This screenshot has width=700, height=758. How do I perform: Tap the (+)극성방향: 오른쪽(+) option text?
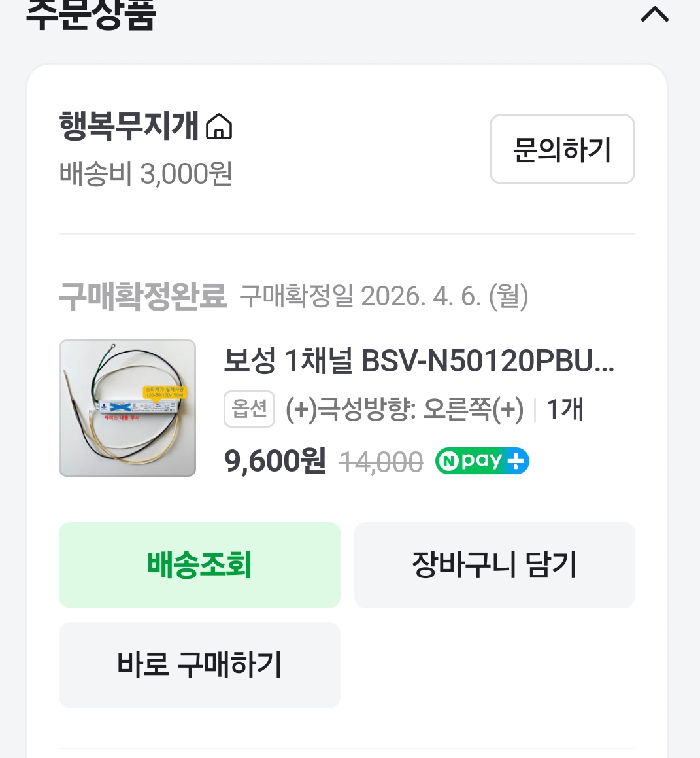pyautogui.click(x=405, y=410)
